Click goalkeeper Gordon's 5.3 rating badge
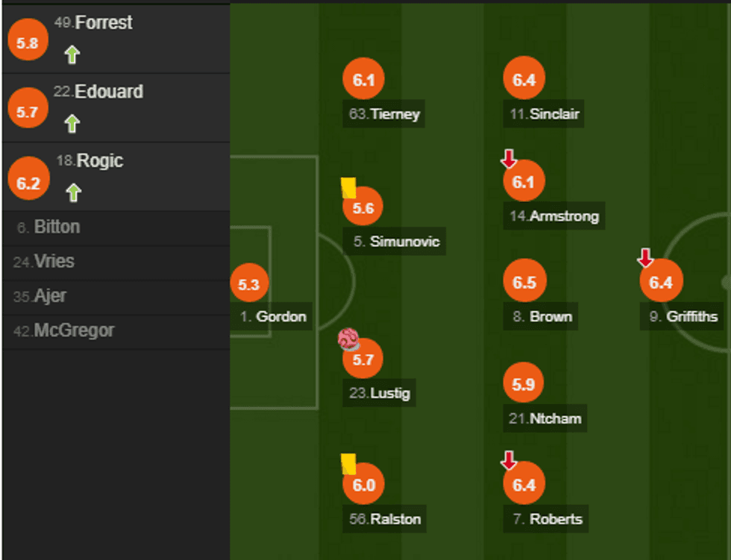The height and width of the screenshot is (560, 731). pos(248,284)
